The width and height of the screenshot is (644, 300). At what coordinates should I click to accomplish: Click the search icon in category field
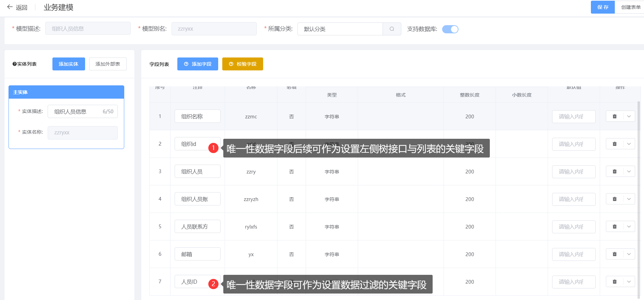point(392,29)
